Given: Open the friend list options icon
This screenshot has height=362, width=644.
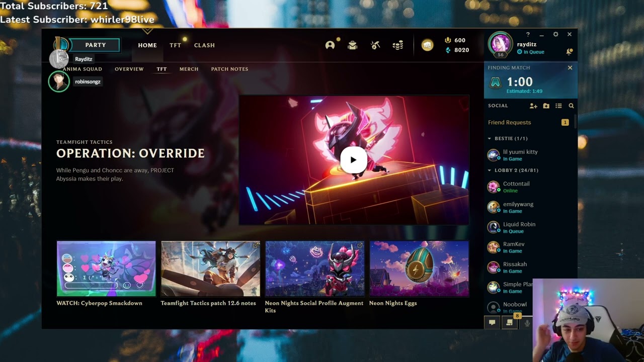Looking at the screenshot, I should point(558,106).
